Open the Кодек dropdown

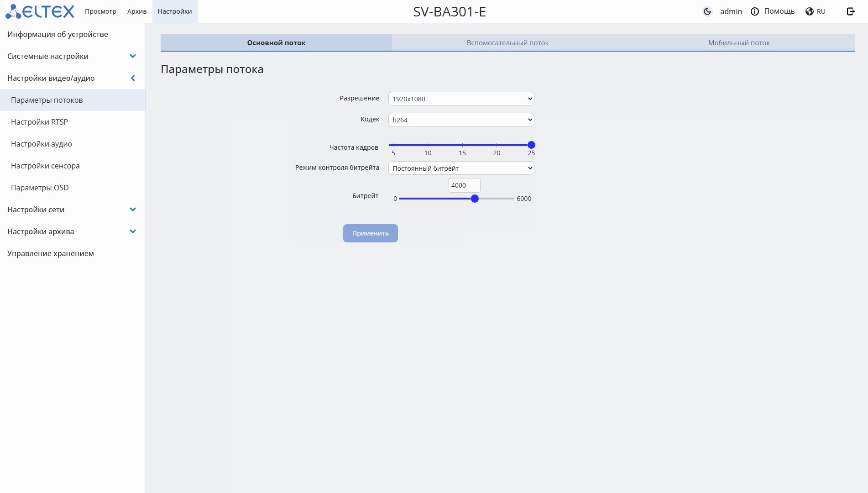tap(461, 120)
